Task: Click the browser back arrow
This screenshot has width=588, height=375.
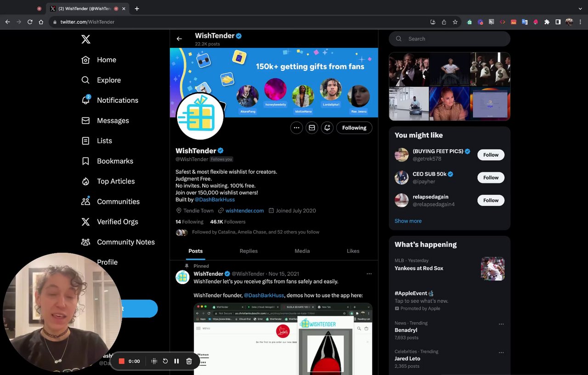Action: [7, 22]
